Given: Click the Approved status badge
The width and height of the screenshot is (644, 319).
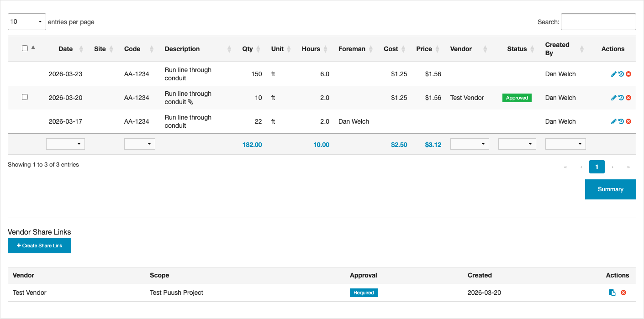Looking at the screenshot, I should pyautogui.click(x=517, y=98).
